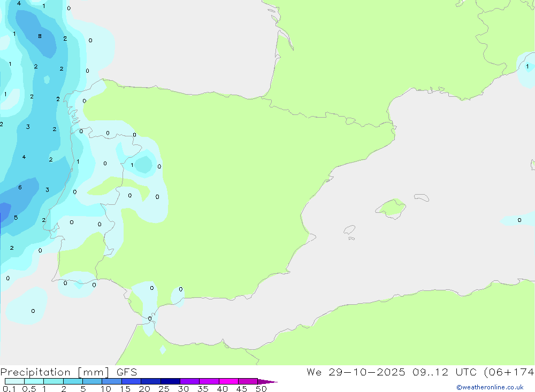Screen dimensions: 535x392
Task: Click the legend label '20'
Action: [x=144, y=389]
